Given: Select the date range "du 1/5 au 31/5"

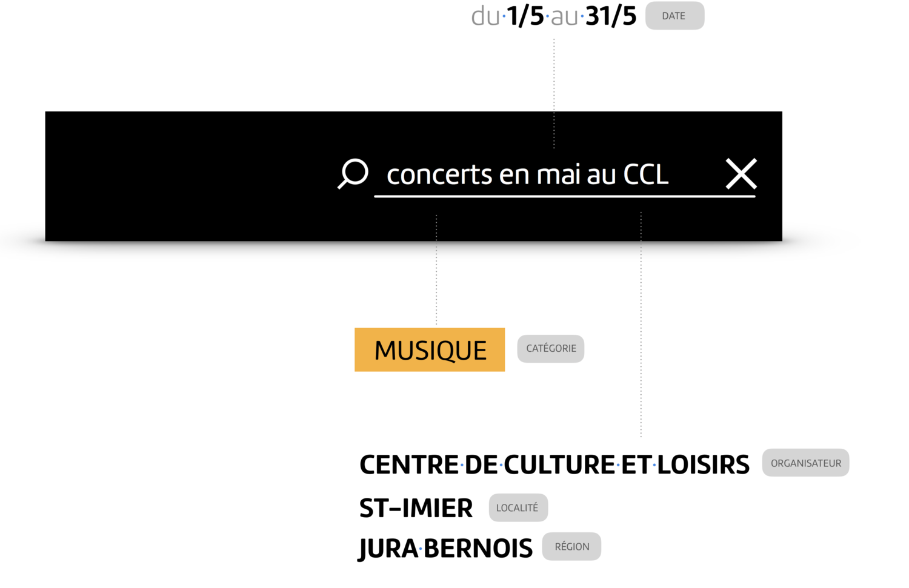Looking at the screenshot, I should [554, 16].
